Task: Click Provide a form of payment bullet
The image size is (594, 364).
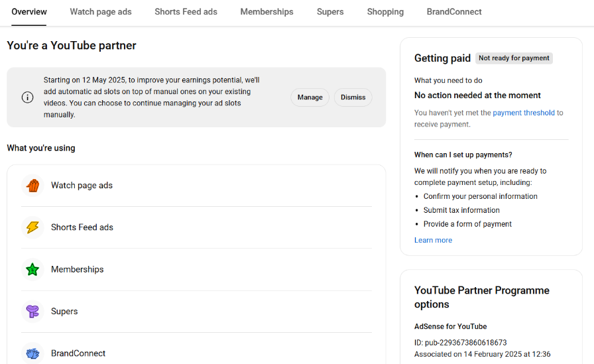Action: click(x=467, y=224)
